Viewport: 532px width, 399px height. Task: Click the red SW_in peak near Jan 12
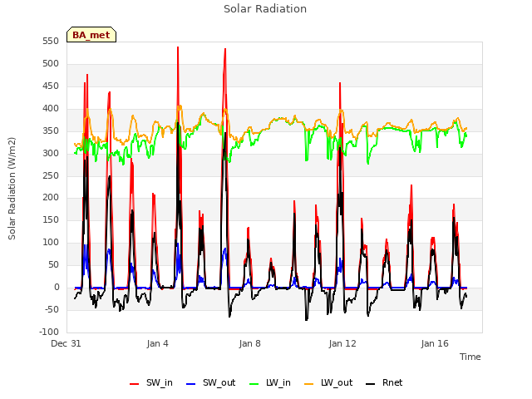[x=340, y=84]
